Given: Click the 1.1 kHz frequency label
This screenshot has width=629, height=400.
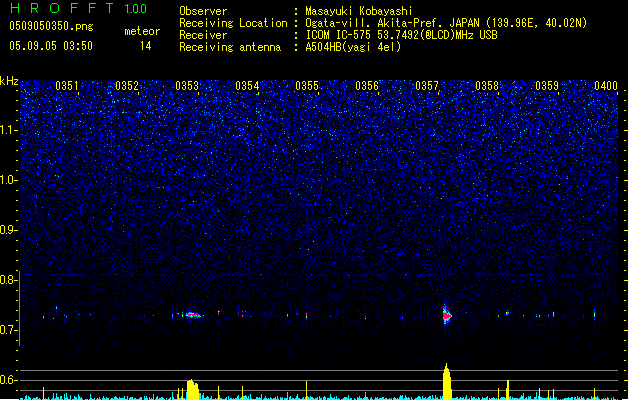Looking at the screenshot, I should [x=9, y=130].
